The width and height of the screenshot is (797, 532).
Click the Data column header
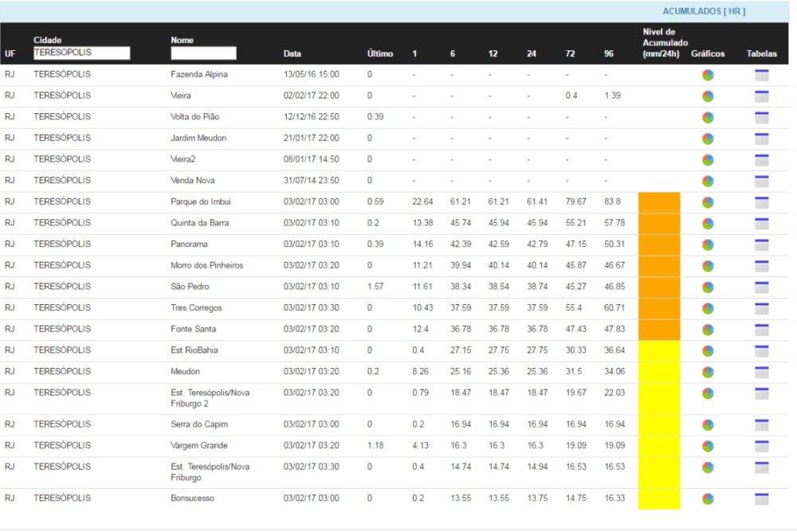point(292,54)
